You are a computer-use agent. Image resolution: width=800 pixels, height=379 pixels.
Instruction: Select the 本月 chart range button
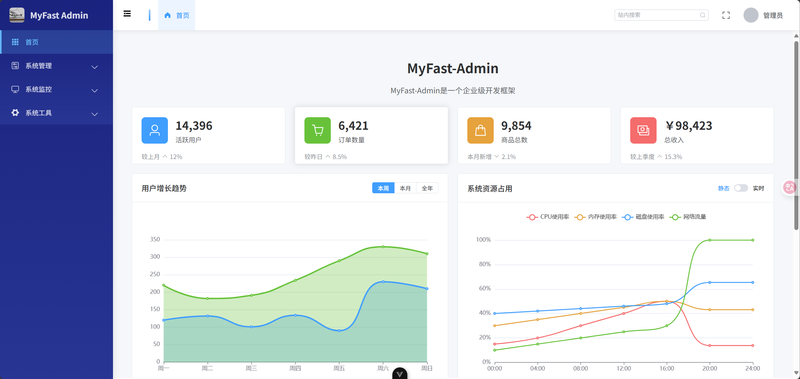coord(405,188)
